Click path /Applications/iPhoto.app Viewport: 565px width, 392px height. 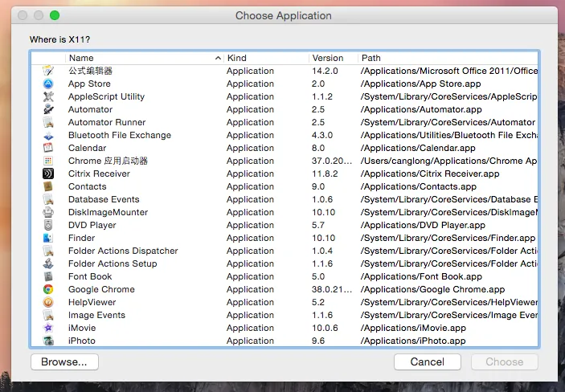click(413, 341)
